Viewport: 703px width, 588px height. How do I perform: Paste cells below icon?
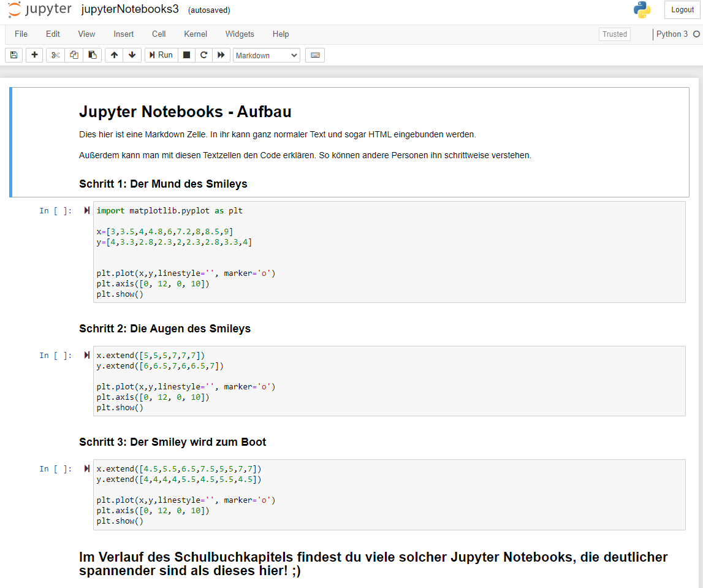click(x=92, y=55)
